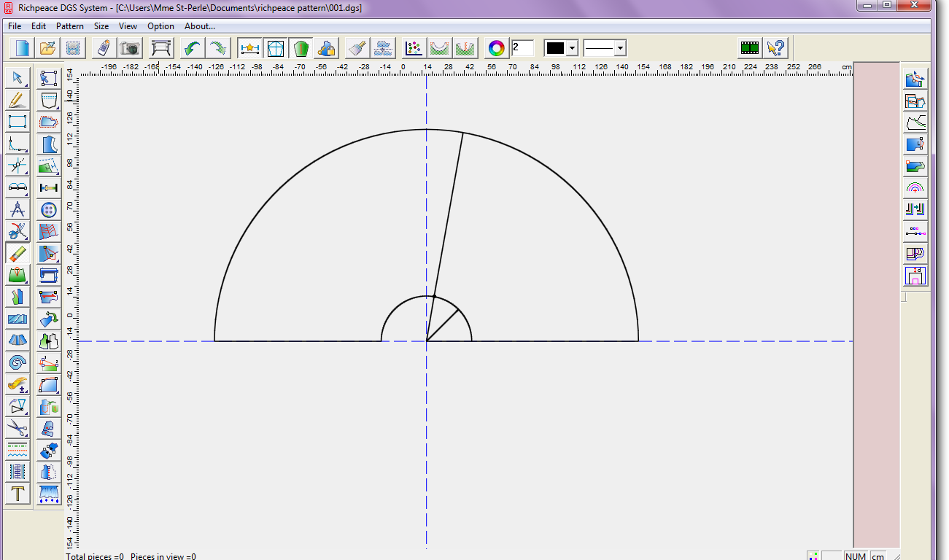Toggle the green fill pattern button

pos(300,48)
